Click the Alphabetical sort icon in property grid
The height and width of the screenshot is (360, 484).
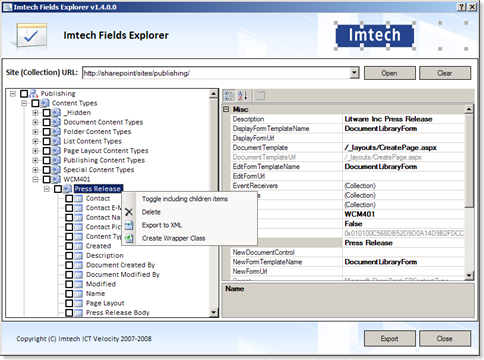coord(243,96)
